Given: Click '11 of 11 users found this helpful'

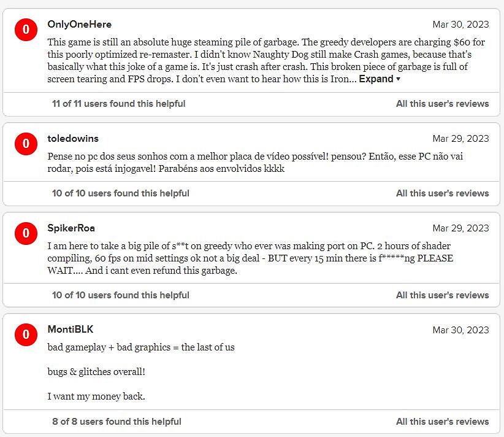Looking at the screenshot, I should click(x=118, y=104).
